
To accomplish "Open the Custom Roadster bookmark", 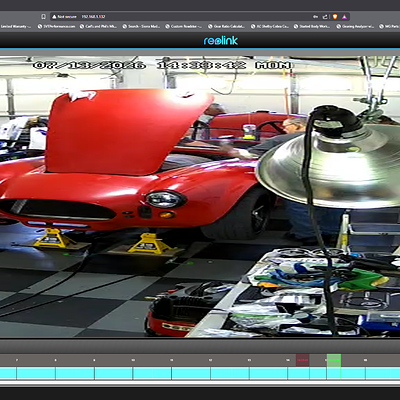I will (184, 26).
